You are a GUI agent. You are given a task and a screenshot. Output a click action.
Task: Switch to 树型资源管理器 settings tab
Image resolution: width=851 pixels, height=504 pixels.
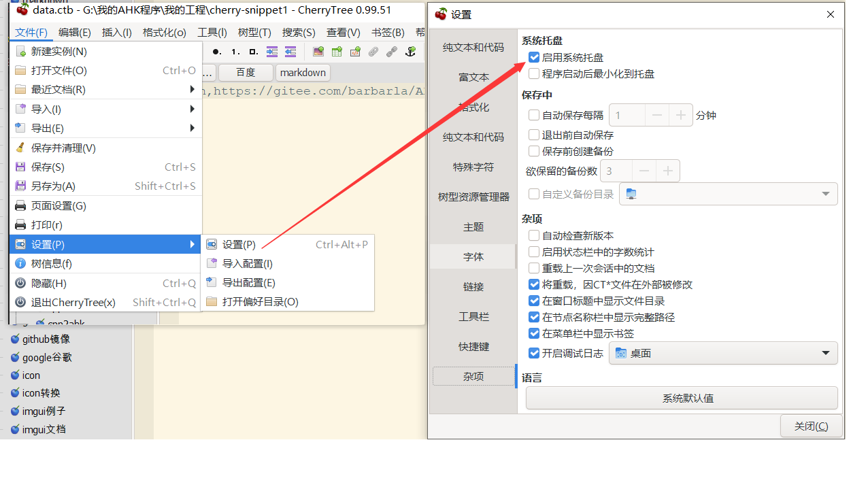pos(473,197)
